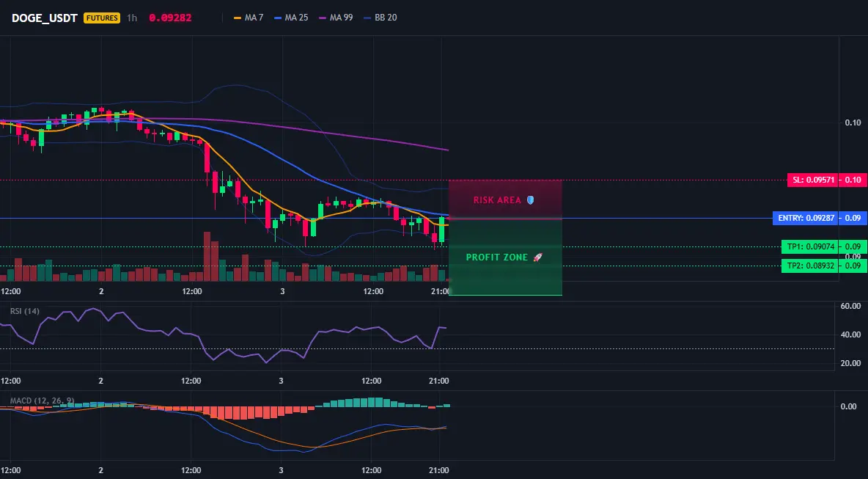Click the RSI (14) indicator label
Viewport: 868px width, 479px height.
tap(25, 311)
